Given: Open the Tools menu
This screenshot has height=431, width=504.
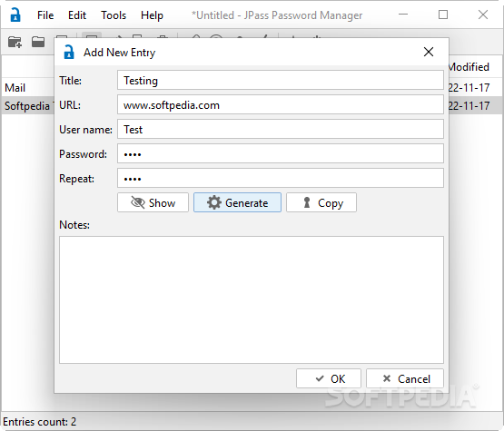Looking at the screenshot, I should [114, 15].
